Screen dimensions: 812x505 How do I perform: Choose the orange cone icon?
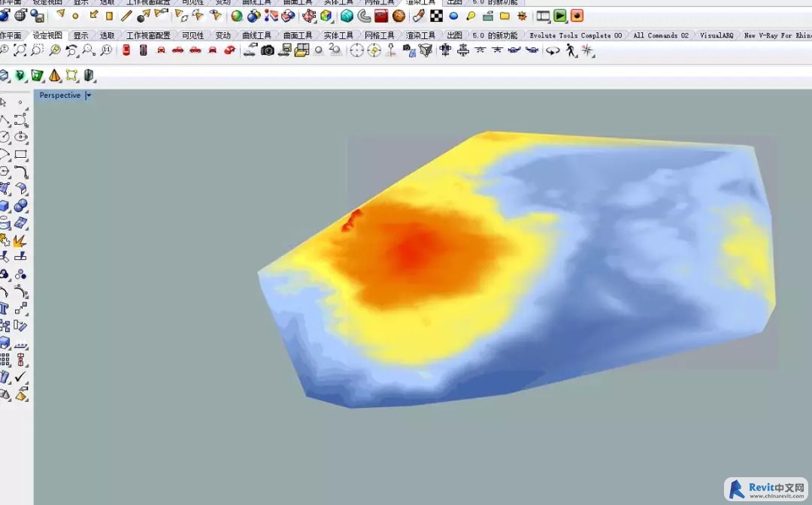coord(55,76)
